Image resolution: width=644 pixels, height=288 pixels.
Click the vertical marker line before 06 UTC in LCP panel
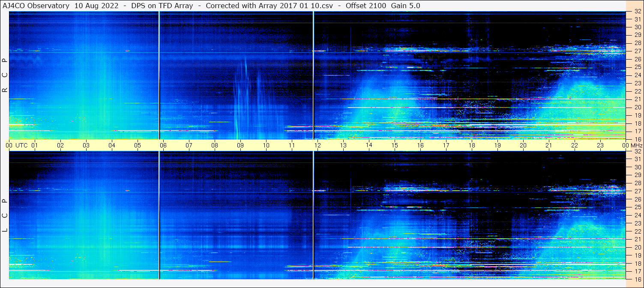pyautogui.click(x=159, y=215)
